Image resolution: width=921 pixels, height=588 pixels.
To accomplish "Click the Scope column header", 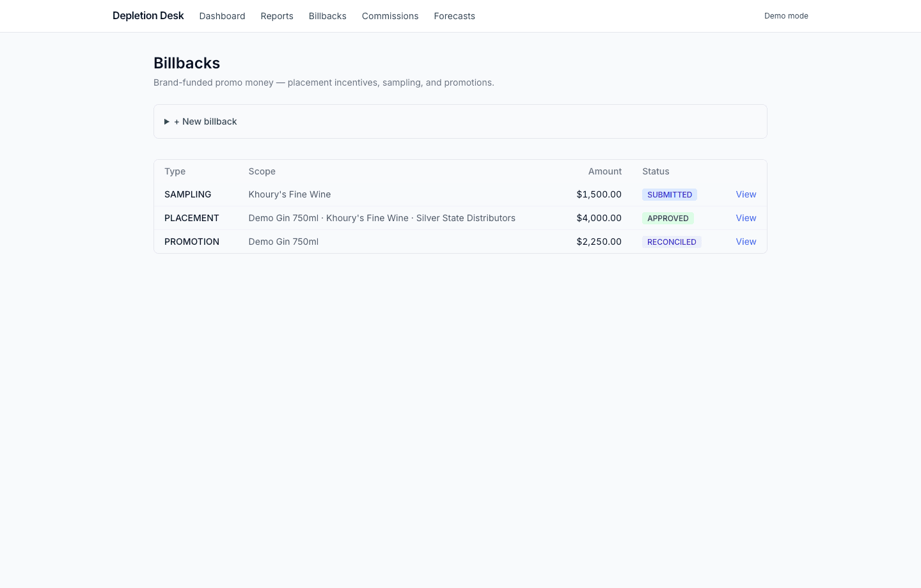I will pyautogui.click(x=262, y=171).
